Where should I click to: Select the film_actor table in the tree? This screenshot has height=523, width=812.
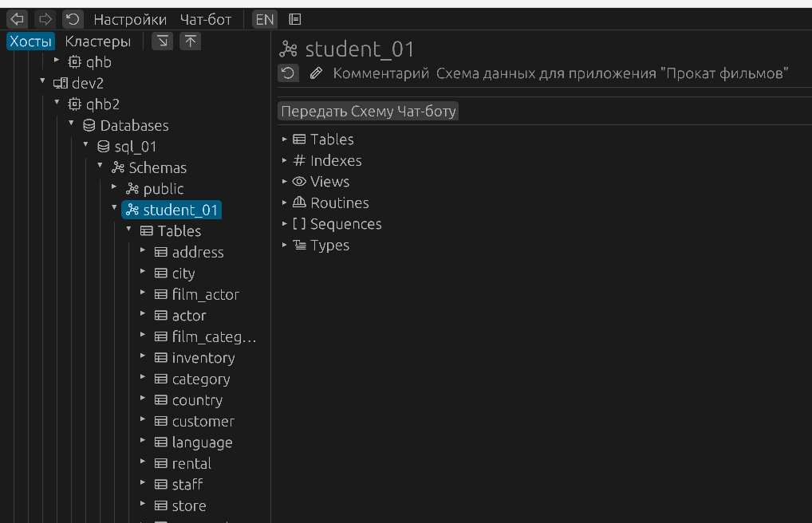[x=205, y=295]
